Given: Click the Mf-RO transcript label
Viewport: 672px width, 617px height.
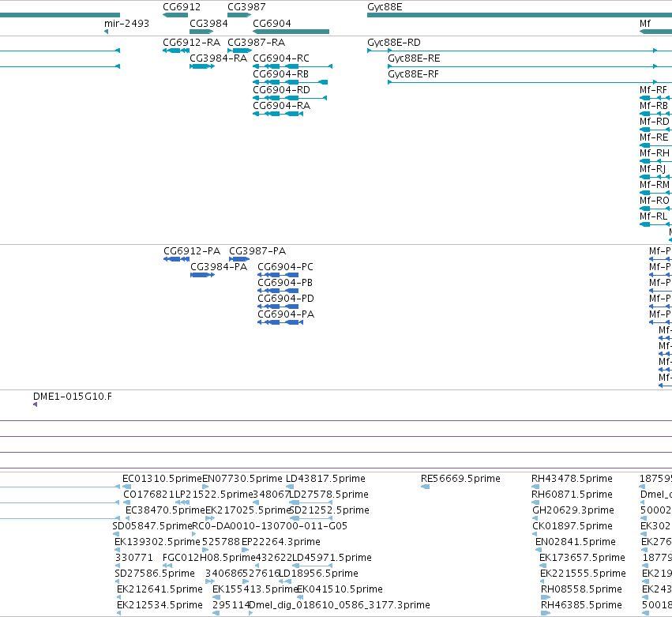Looking at the screenshot, I should pyautogui.click(x=655, y=201).
